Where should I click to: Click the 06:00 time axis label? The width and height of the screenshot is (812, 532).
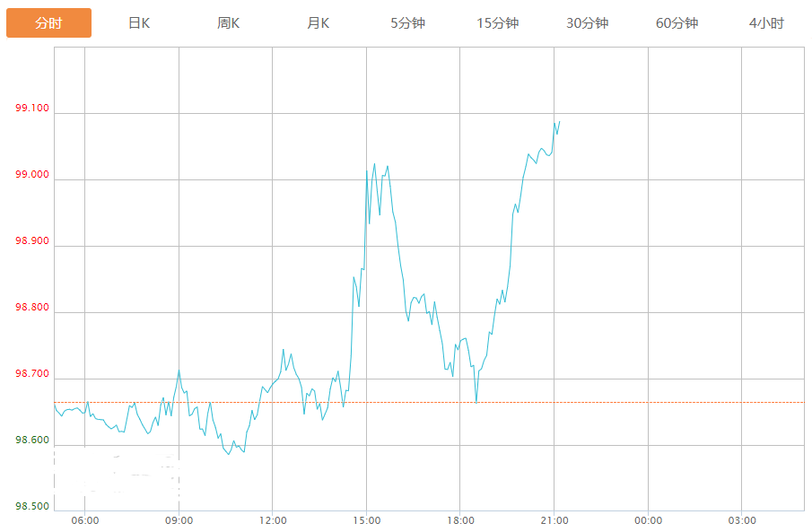pos(84,521)
